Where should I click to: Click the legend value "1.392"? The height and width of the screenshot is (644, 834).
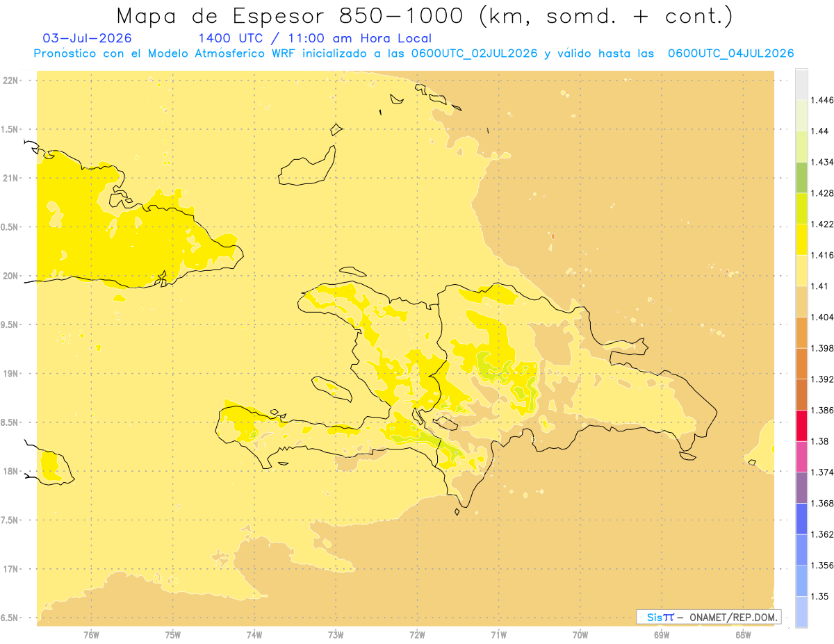pos(822,379)
